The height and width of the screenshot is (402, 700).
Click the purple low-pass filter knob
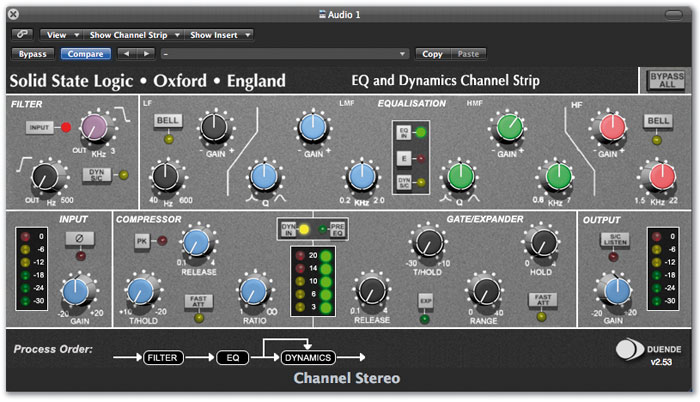click(94, 127)
